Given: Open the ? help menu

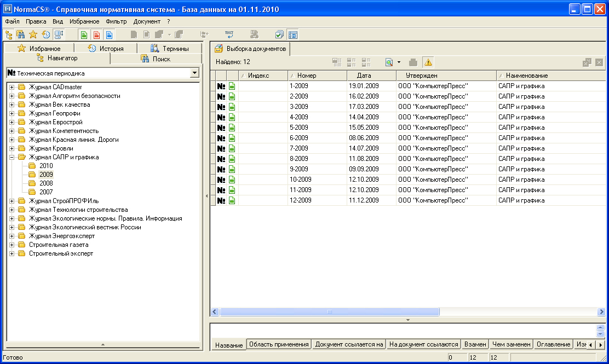Looking at the screenshot, I should (169, 21).
